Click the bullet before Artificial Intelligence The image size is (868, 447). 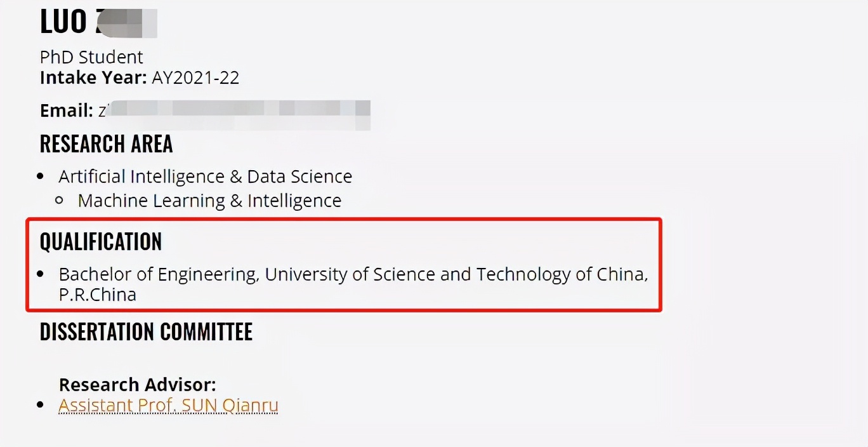coord(41,177)
